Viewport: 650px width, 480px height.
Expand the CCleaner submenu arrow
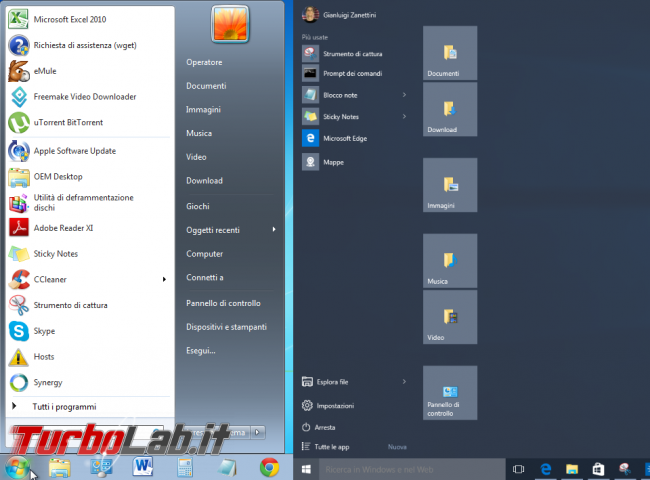[165, 279]
